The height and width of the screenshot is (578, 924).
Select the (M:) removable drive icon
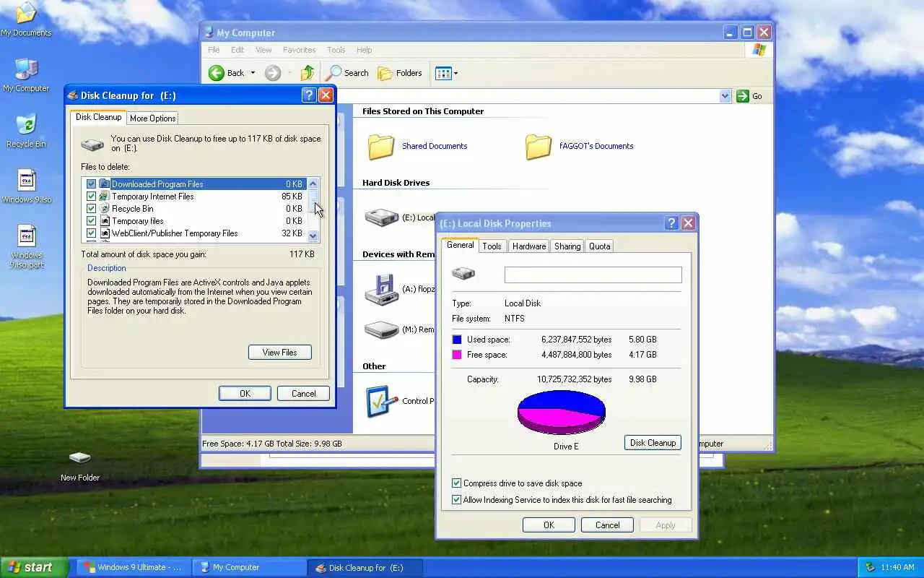tap(400, 329)
